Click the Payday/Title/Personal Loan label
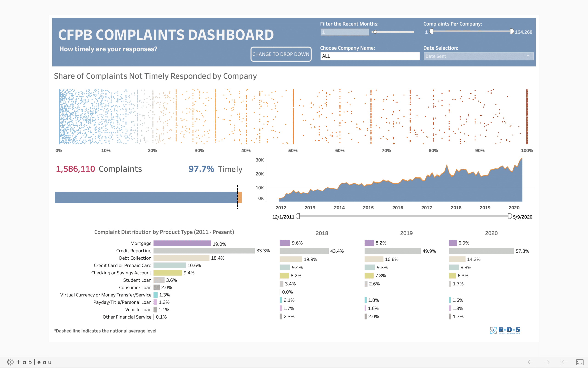The image size is (588, 368). click(122, 302)
